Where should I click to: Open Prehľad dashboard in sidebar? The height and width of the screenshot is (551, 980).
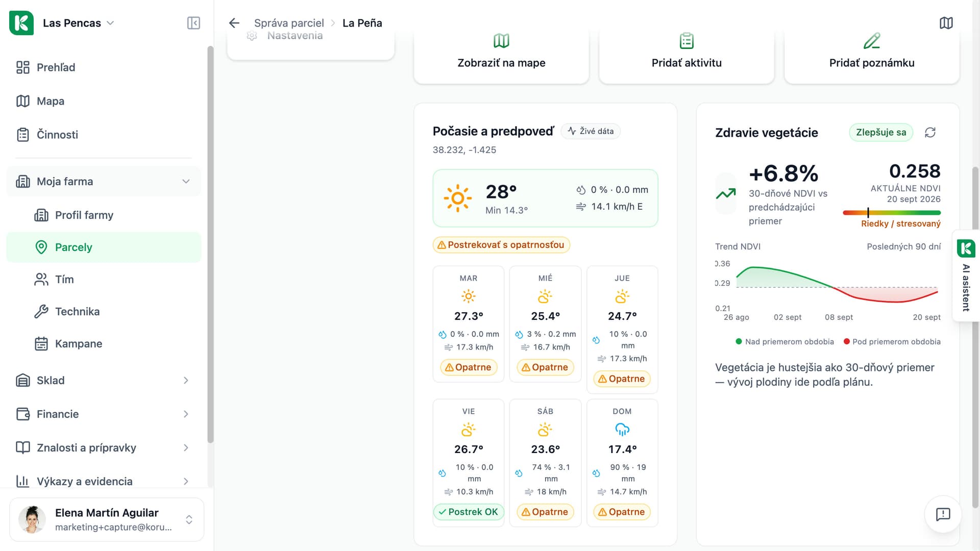104,67
